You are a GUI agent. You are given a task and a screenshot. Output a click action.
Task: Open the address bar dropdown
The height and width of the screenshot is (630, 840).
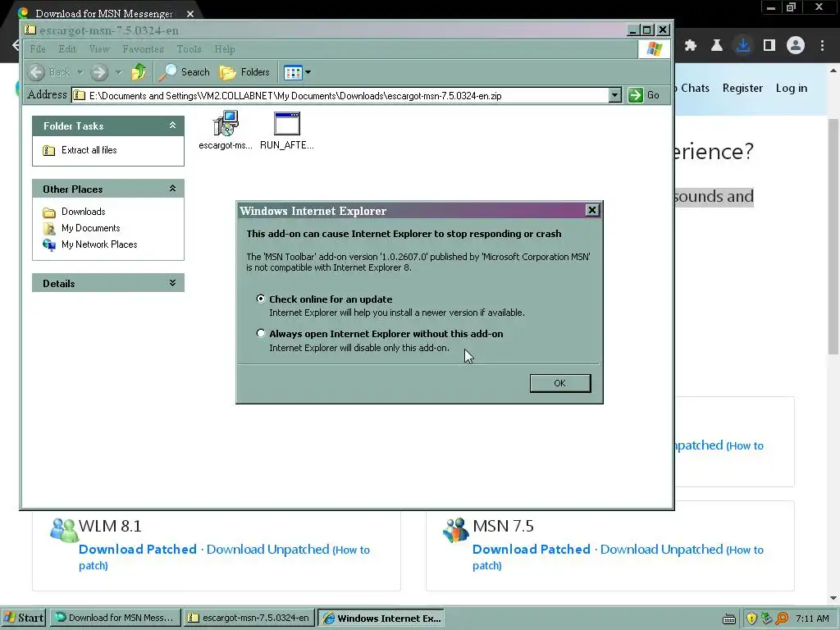[615, 95]
